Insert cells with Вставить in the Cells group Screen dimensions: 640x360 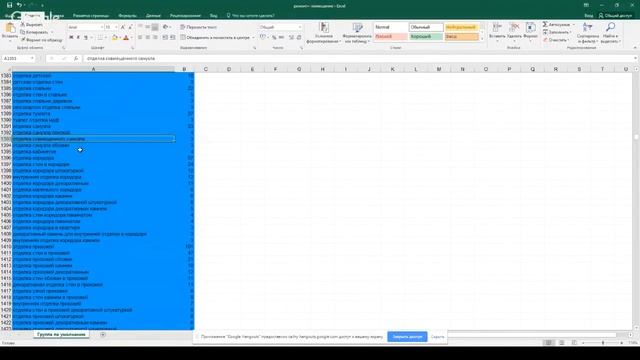pyautogui.click(x=497, y=31)
